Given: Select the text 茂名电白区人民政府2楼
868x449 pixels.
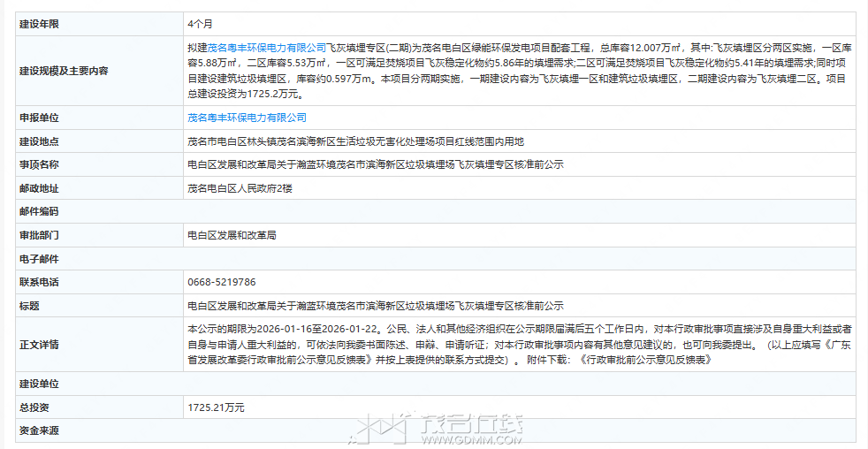Looking at the screenshot, I should [240, 189].
